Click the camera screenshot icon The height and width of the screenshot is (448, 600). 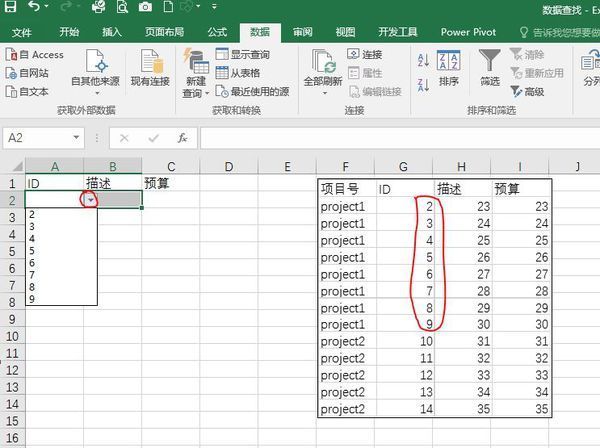coord(145,7)
